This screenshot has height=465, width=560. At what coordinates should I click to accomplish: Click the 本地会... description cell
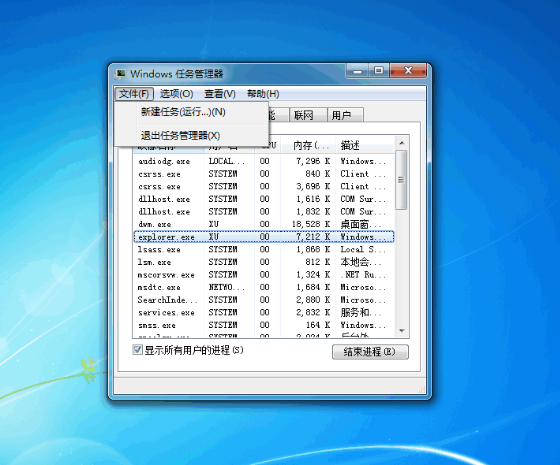[361, 262]
